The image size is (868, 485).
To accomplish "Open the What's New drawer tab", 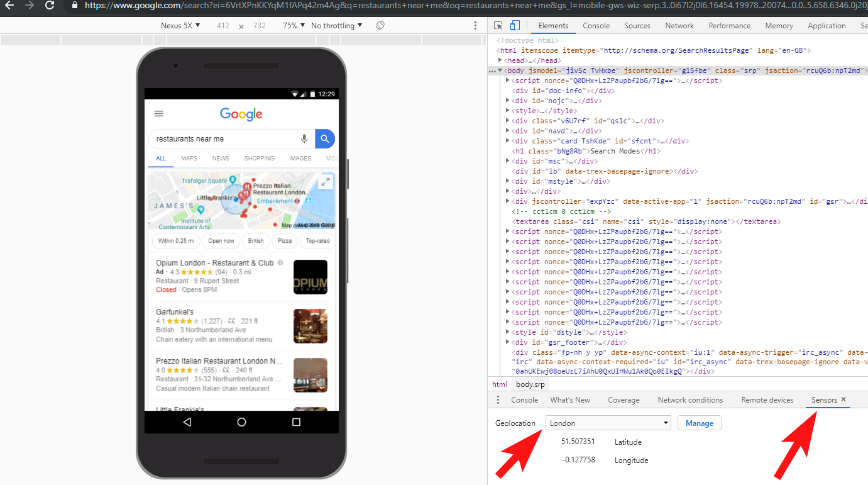I will tap(570, 400).
